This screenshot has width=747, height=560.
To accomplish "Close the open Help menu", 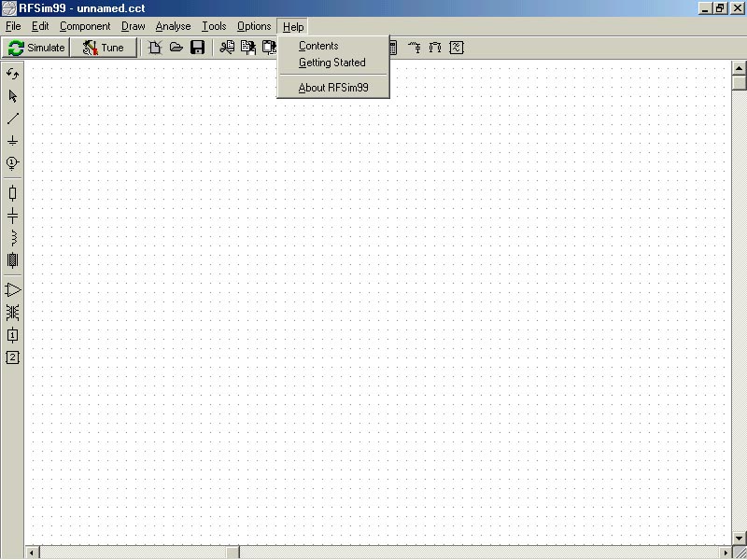I will tap(293, 27).
